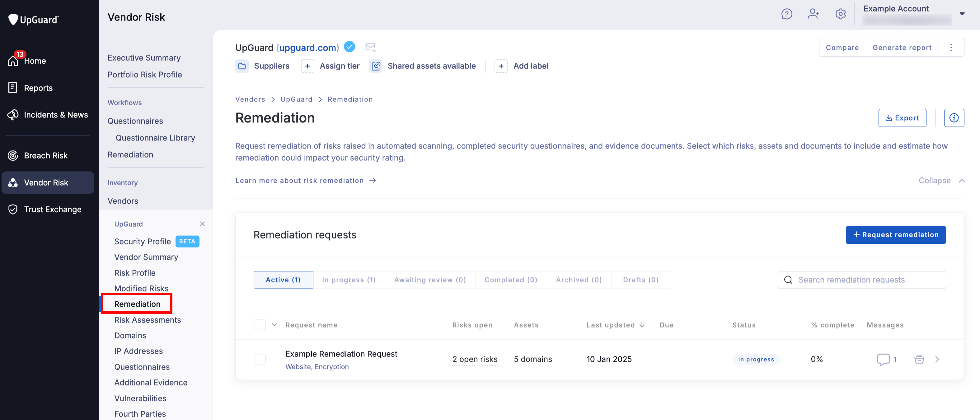
Task: Open Additional Evidence page
Action: (151, 382)
